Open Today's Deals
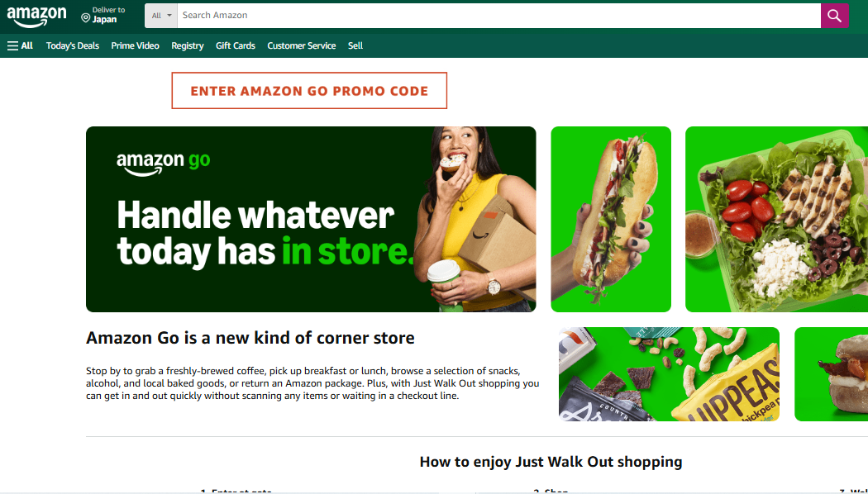The height and width of the screenshot is (494, 868). 73,46
